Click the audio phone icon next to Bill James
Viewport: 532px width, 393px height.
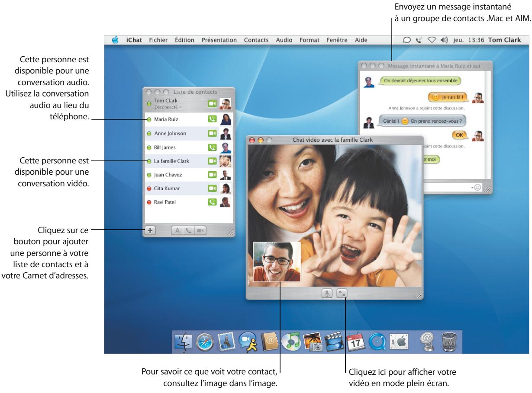pos(212,147)
